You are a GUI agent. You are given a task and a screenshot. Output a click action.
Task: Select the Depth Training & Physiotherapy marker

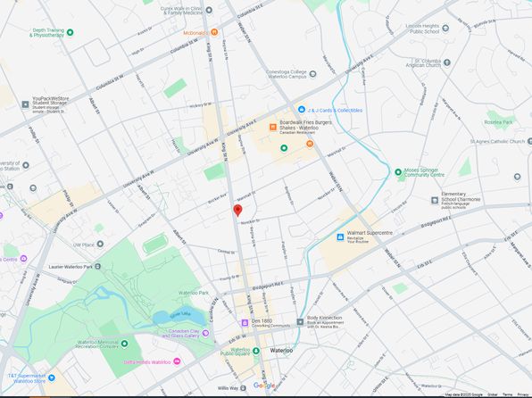click(70, 32)
